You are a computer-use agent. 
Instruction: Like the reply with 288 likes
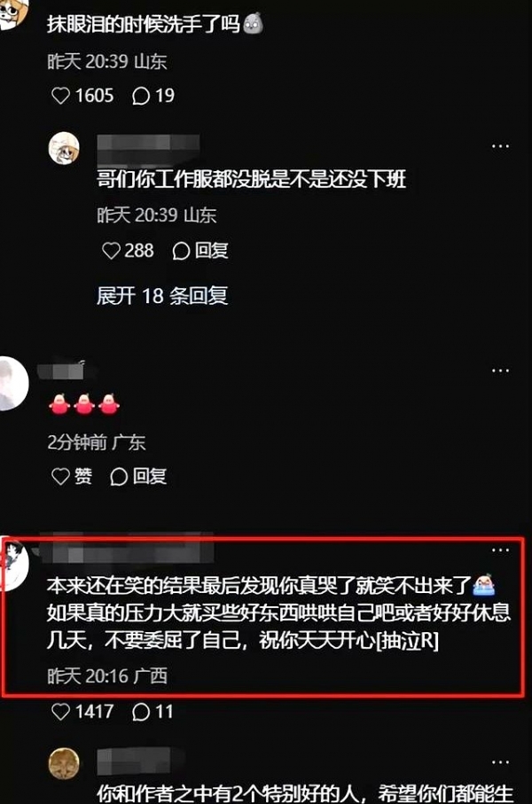111,251
